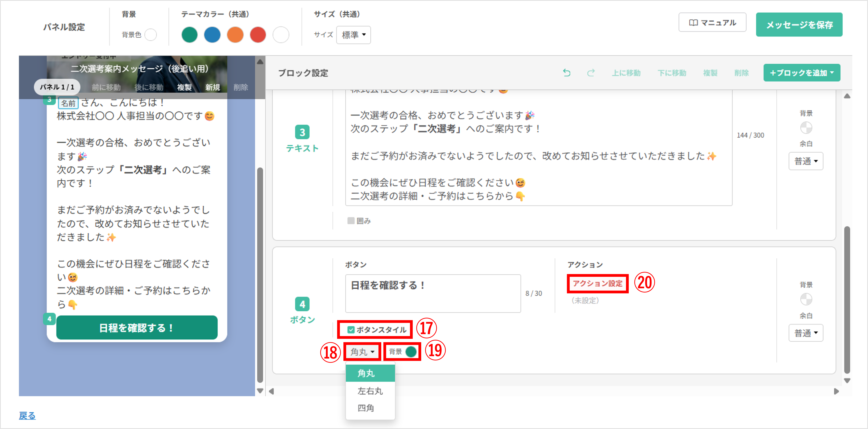Select 左右丸 from shape menu
Screen dimensions: 868x429
tap(370, 391)
